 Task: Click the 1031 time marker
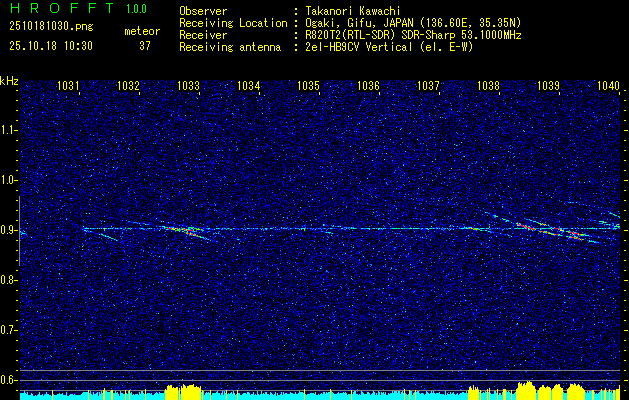point(69,85)
